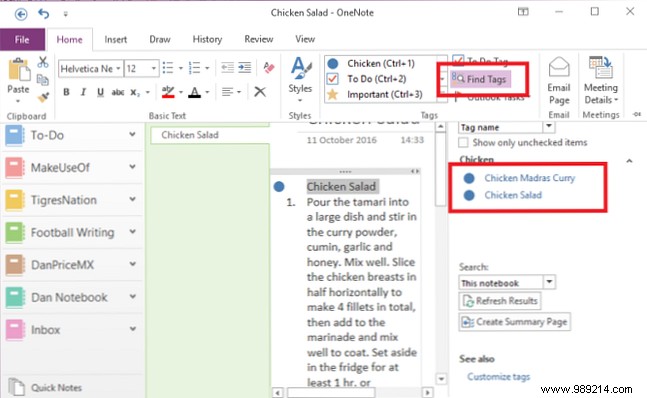The height and width of the screenshot is (398, 647).
Task: Delete with the X icon in Basic Text
Action: 260,92
